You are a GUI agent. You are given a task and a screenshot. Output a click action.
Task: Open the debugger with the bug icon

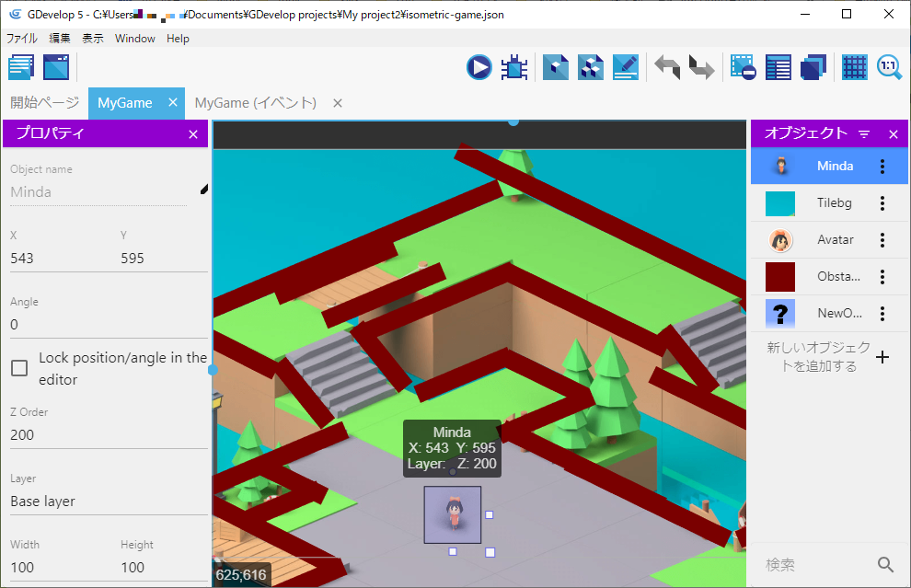point(513,66)
